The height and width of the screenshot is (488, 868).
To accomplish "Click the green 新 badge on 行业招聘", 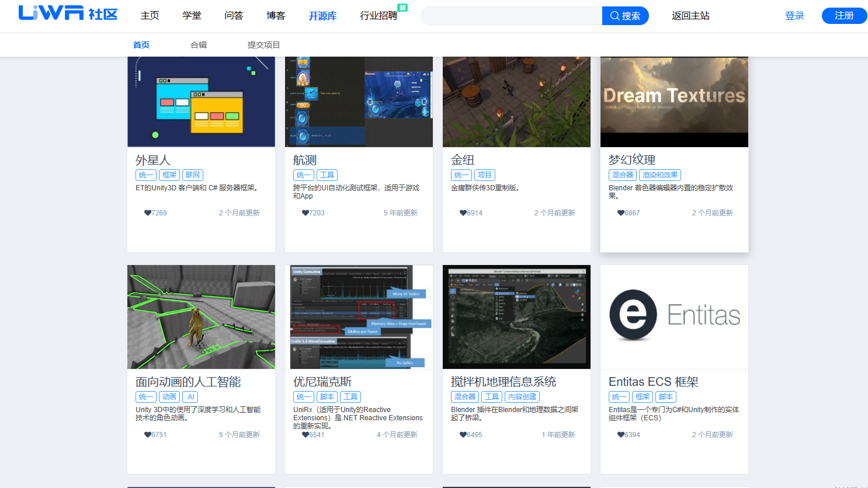I will (402, 8).
